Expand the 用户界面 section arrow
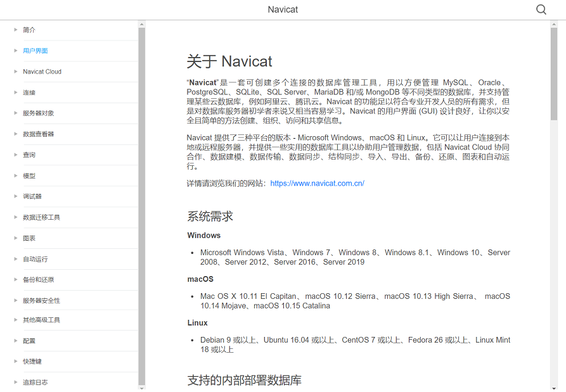The height and width of the screenshot is (392, 566). [15, 51]
